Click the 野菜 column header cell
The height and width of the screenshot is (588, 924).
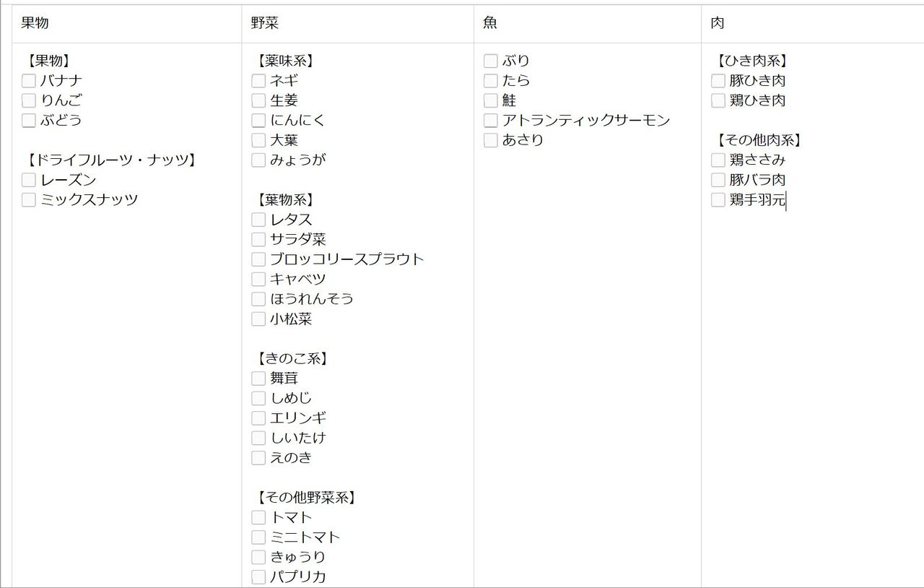(x=357, y=23)
